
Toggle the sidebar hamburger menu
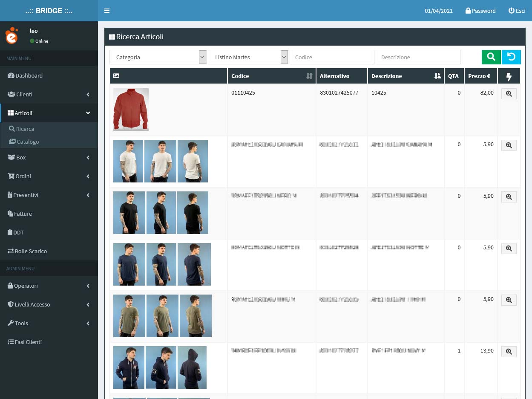coord(107,11)
